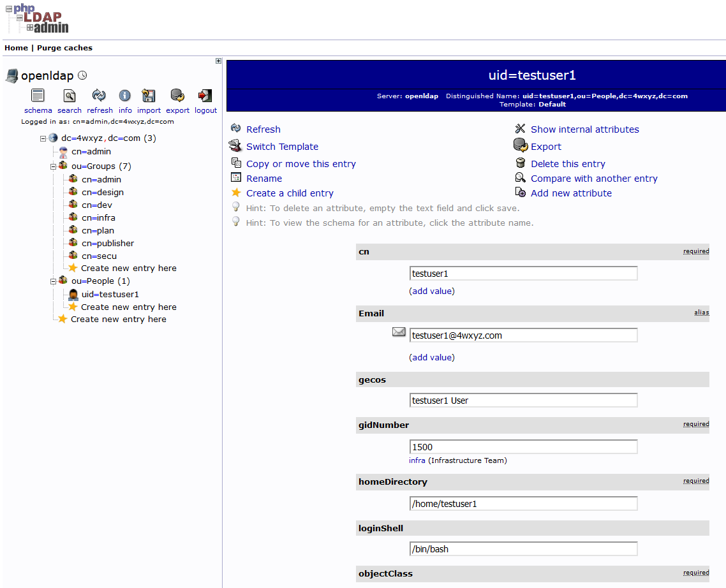Click the Rename icon

coord(236,177)
